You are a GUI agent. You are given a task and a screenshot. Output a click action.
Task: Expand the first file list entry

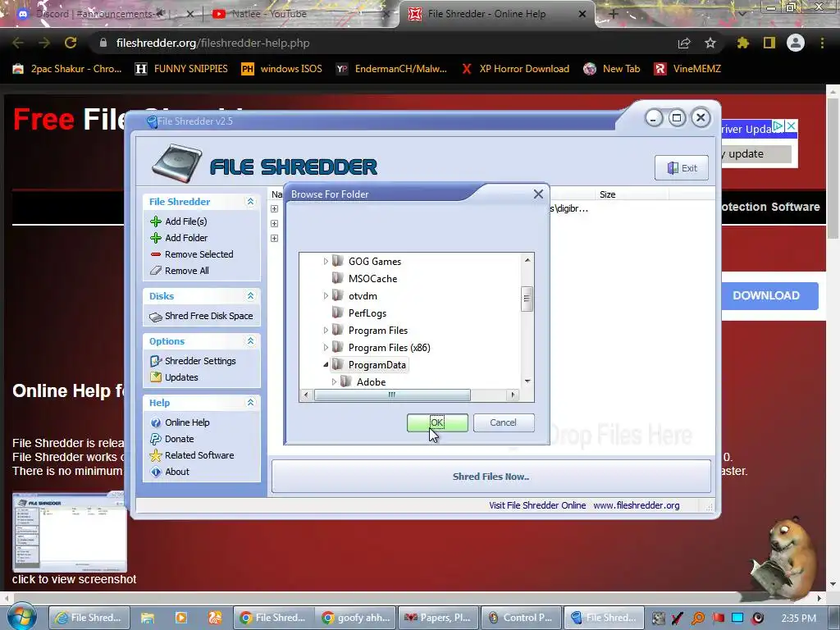pos(274,209)
